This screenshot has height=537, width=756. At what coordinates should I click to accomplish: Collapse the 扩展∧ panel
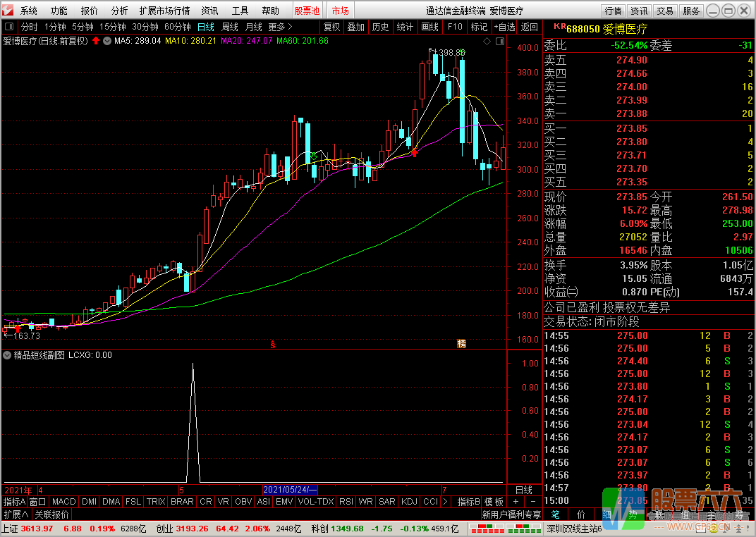[16, 514]
